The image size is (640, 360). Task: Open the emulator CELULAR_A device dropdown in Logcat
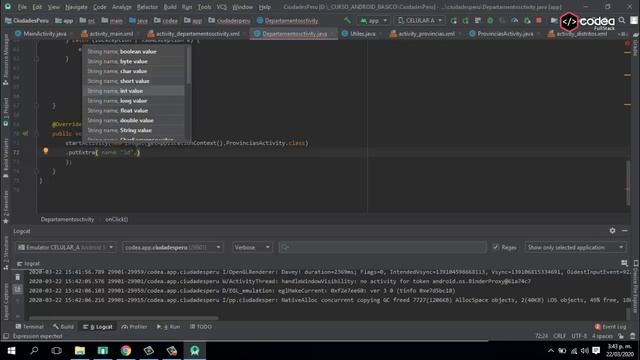pyautogui.click(x=66, y=247)
